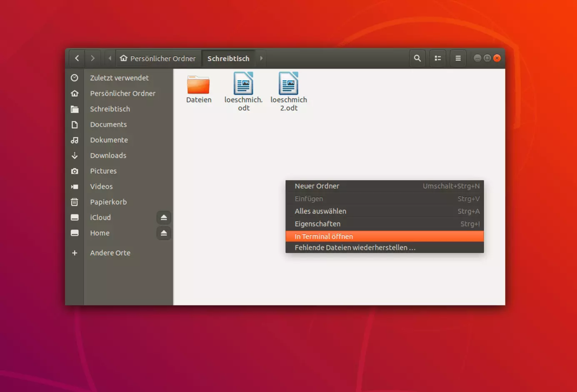Eject the Home volume
The width and height of the screenshot is (577, 392).
click(x=164, y=233)
